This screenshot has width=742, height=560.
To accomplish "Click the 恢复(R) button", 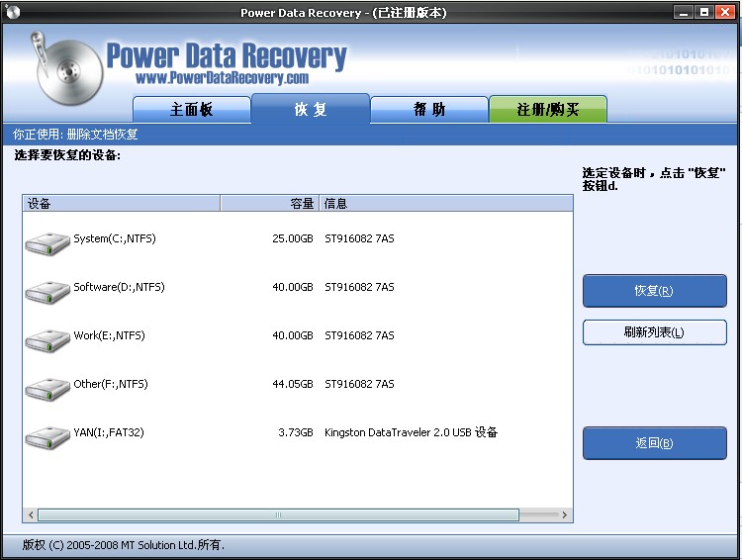I will [x=655, y=291].
